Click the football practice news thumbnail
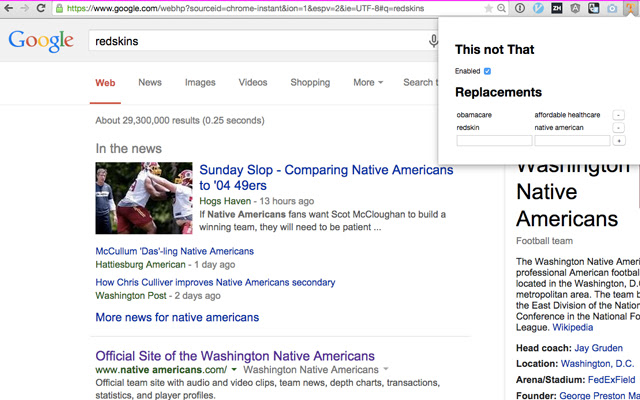640x400 pixels. 144,198
